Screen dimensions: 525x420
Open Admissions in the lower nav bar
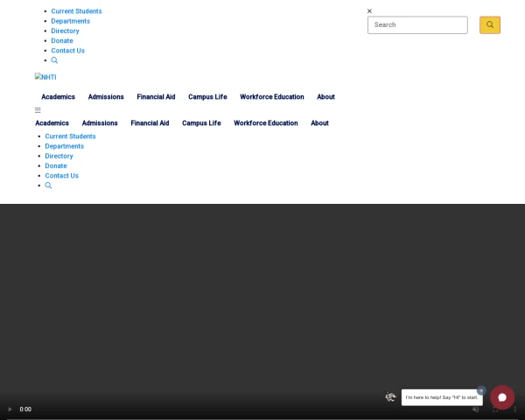tap(100, 123)
